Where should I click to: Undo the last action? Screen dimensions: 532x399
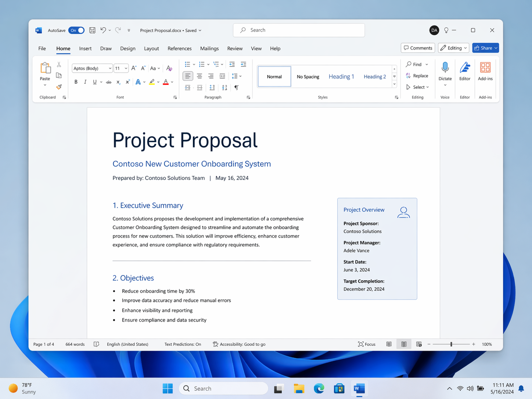(x=103, y=30)
